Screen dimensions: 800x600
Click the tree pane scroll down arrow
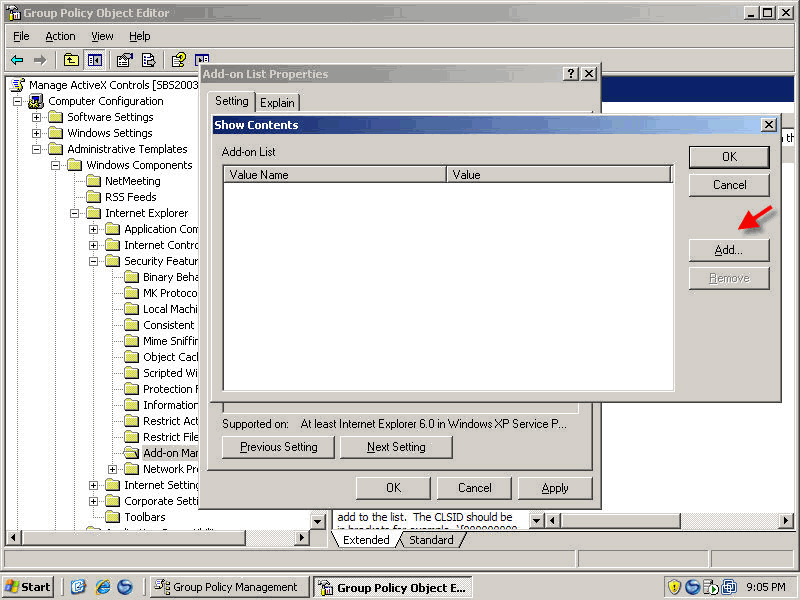pyautogui.click(x=318, y=521)
